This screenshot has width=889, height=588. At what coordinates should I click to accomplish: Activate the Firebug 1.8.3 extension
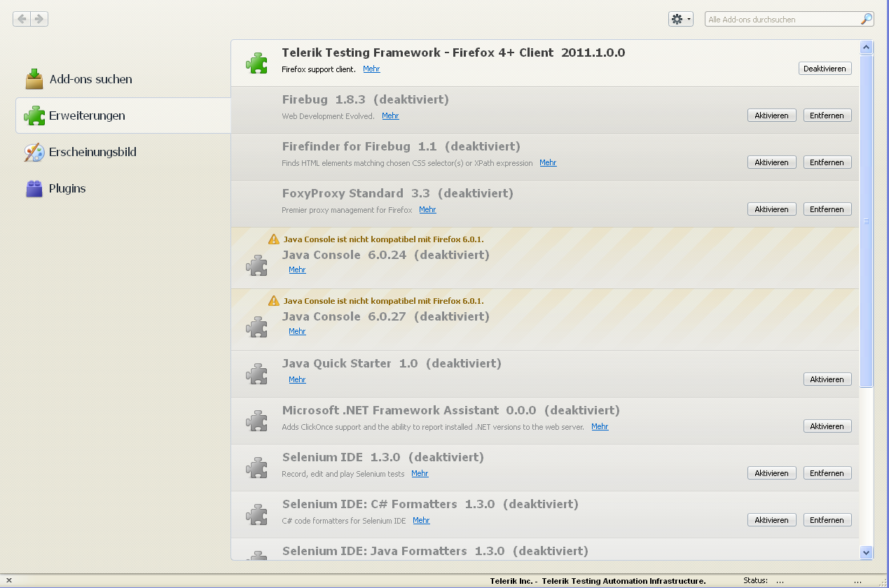click(772, 115)
